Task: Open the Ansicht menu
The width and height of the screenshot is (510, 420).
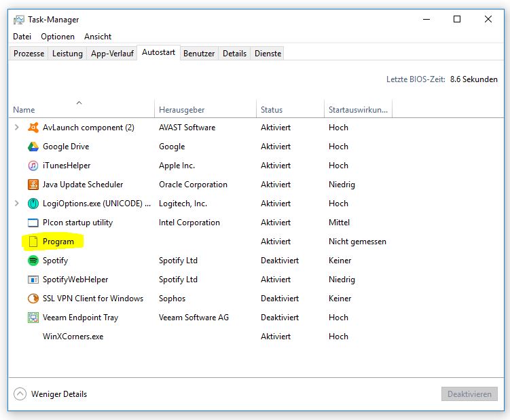Action: (98, 37)
